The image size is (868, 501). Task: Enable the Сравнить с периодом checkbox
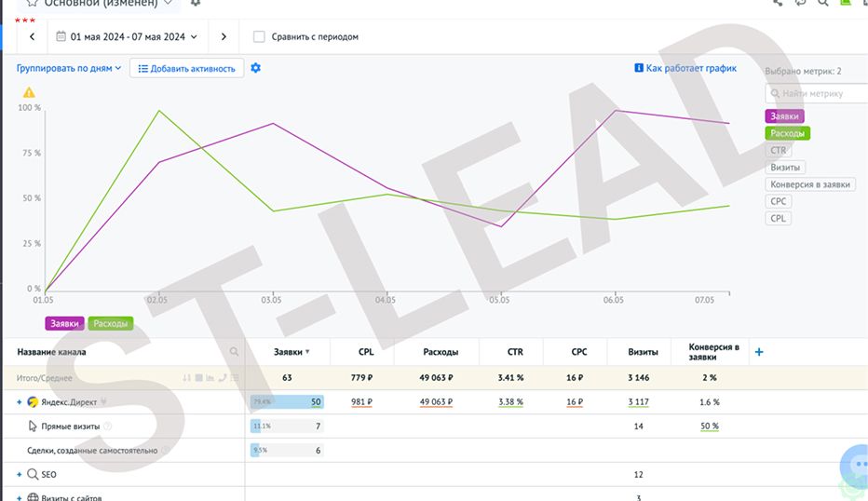[x=259, y=36]
